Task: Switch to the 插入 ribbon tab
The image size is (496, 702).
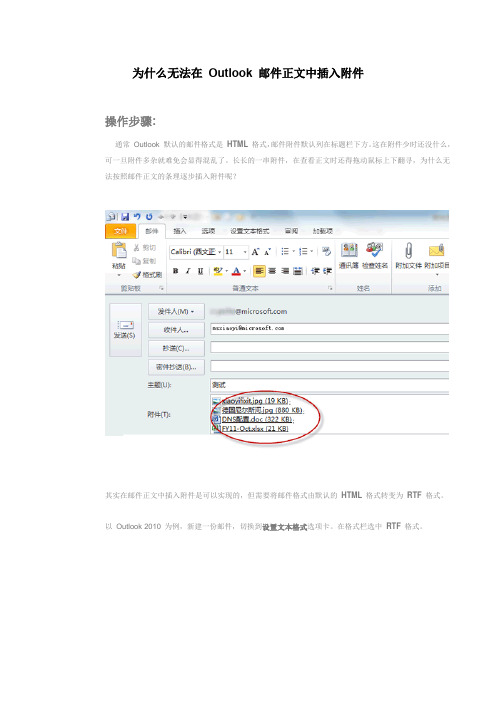Action: coord(180,231)
